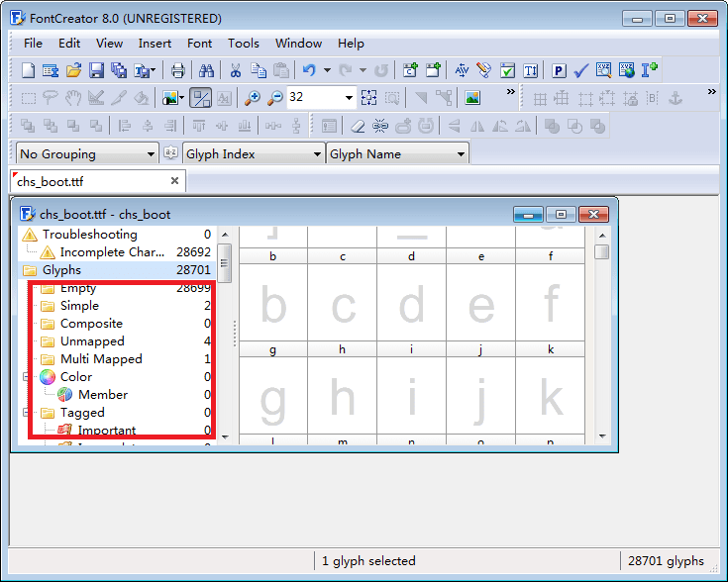Click the Undo arrow icon

pyautogui.click(x=309, y=70)
